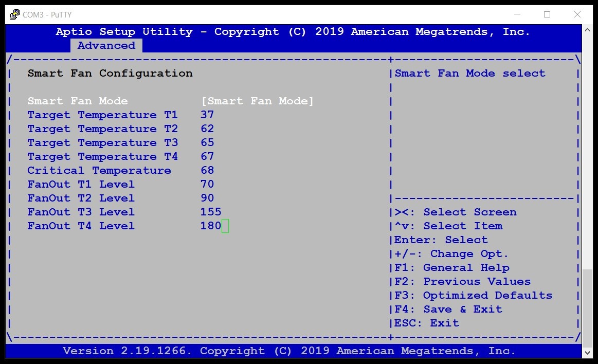Close the PuTTY window
The image size is (598, 364).
pyautogui.click(x=577, y=14)
